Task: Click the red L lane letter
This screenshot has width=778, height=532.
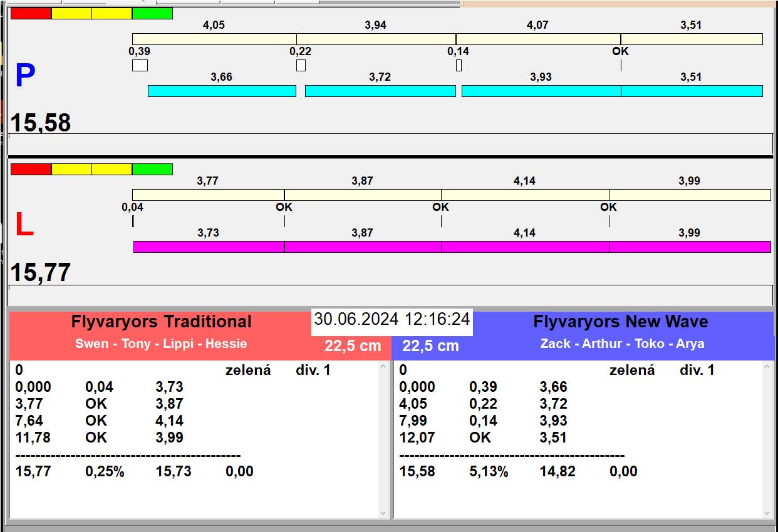Action: [x=24, y=225]
